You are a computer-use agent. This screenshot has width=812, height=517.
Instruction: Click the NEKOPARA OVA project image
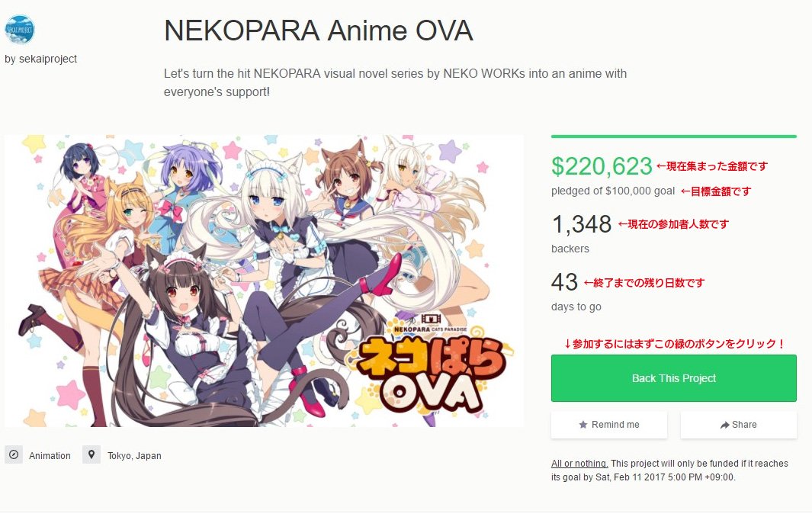264,281
